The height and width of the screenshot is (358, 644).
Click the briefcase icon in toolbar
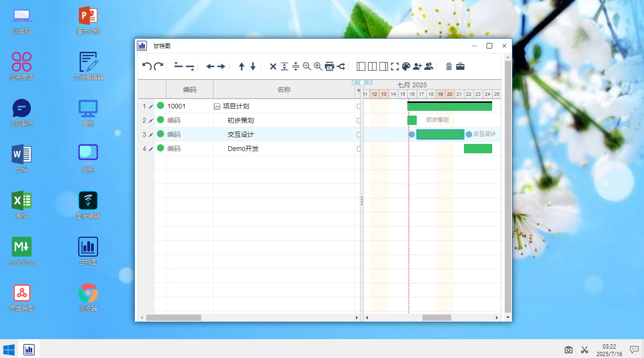click(460, 67)
